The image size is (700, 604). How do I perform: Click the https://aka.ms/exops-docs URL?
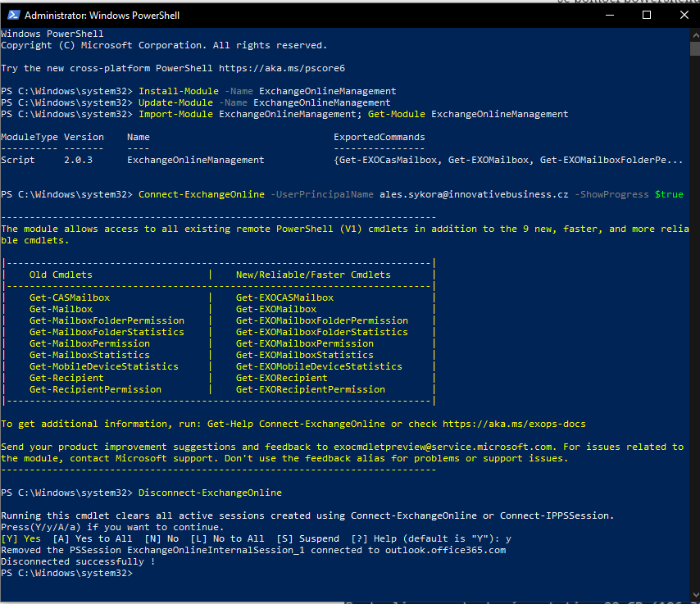click(514, 424)
